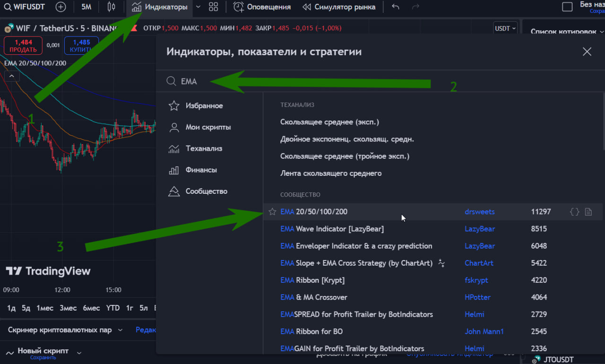Select the Мои скрипты category
The image size is (605, 364).
tap(209, 127)
